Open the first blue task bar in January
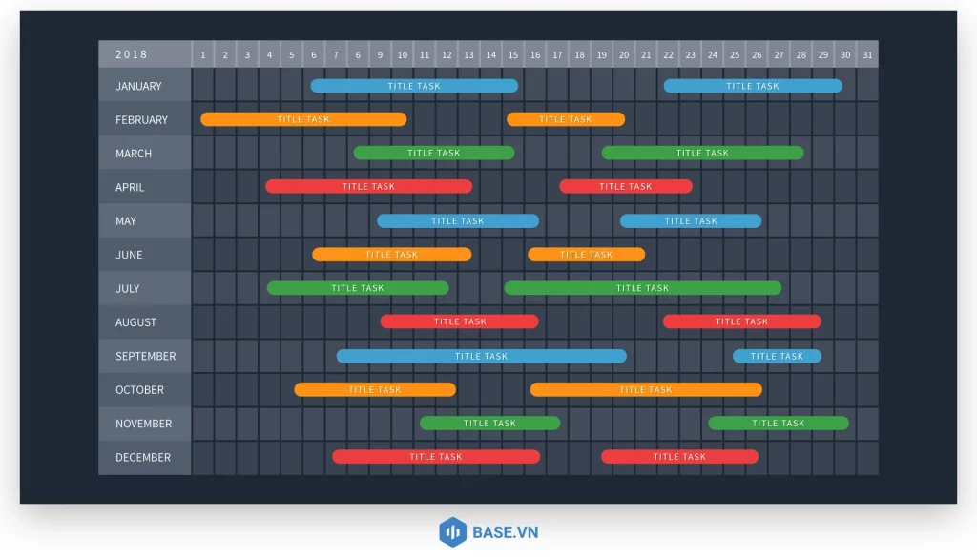 click(x=414, y=86)
